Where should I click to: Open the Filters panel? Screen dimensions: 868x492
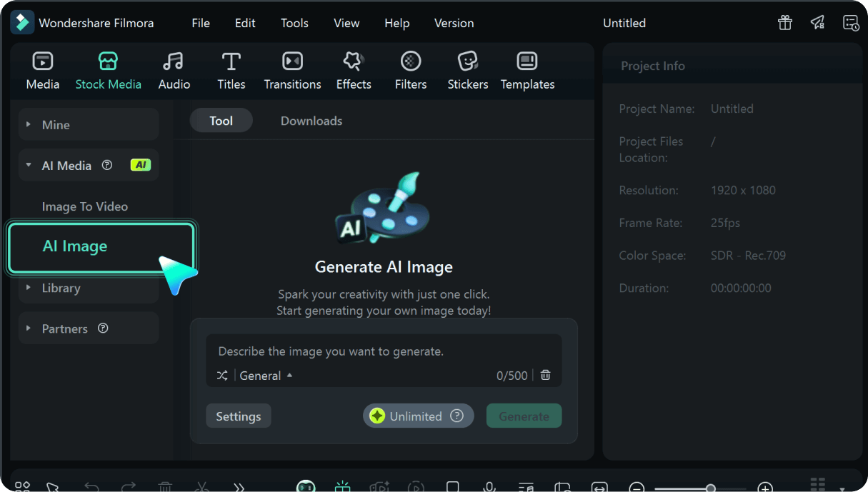tap(411, 71)
